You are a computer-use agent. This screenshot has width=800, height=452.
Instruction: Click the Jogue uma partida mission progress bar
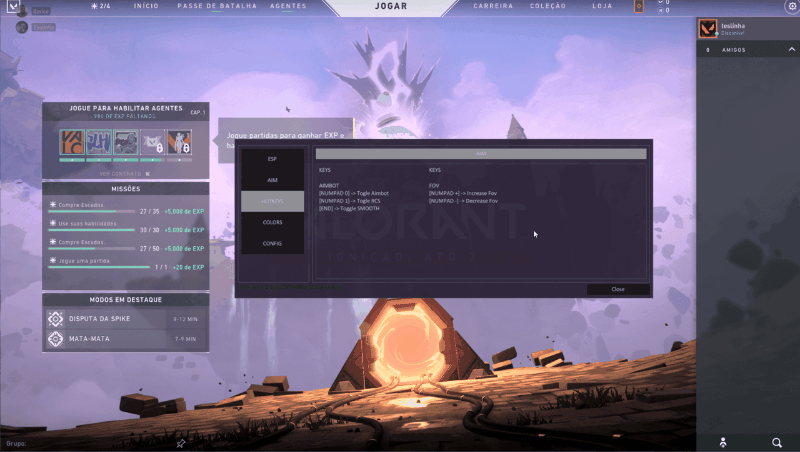tap(99, 267)
